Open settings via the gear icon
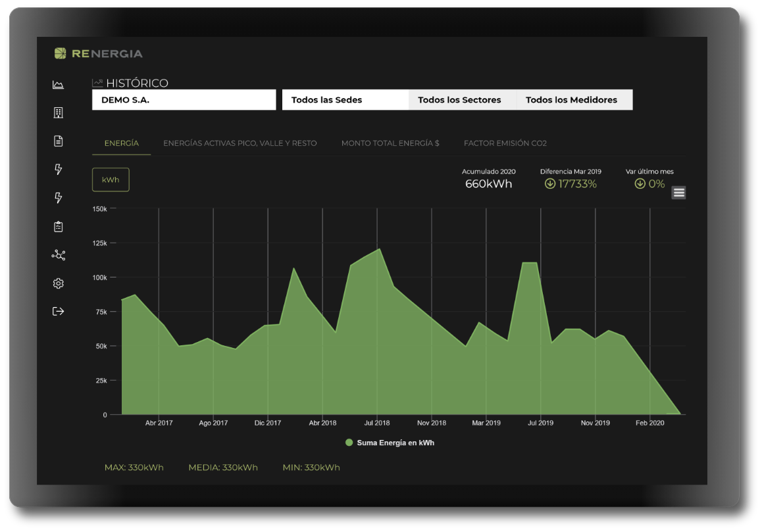 click(x=58, y=283)
